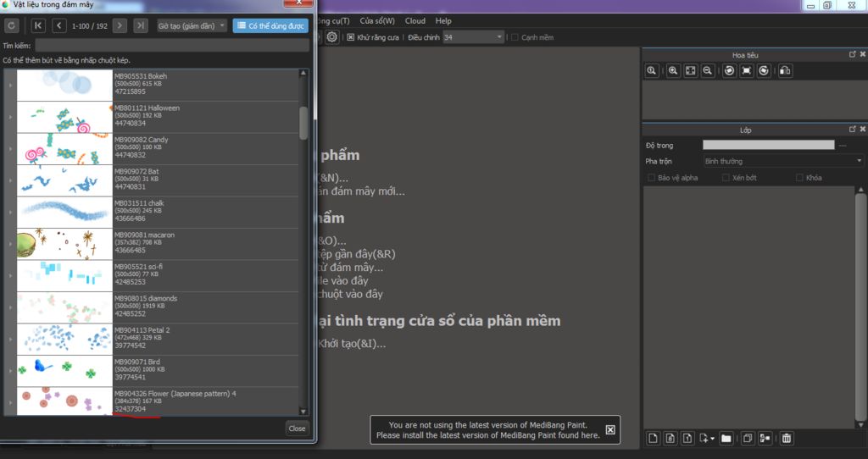Select the MB909072 Bat brush row

pos(157,180)
